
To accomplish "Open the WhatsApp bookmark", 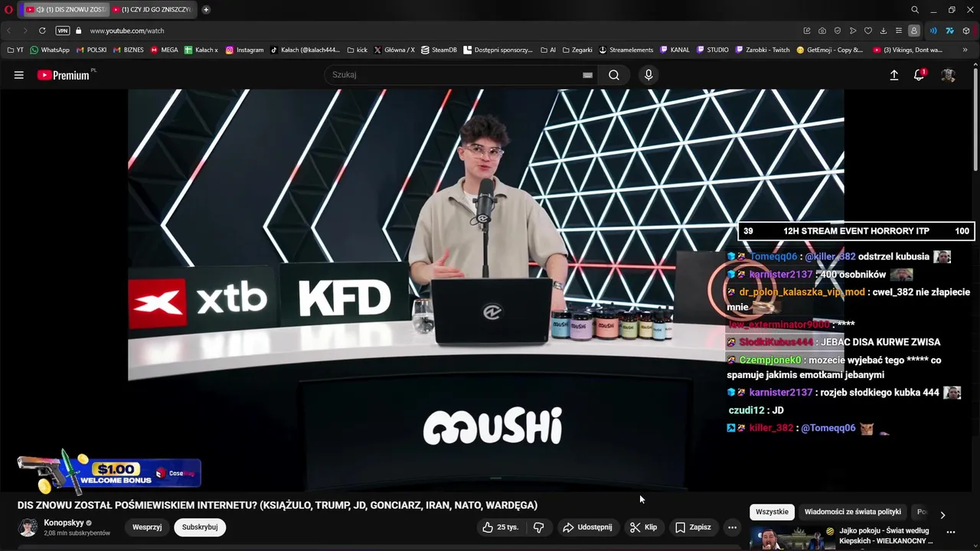I will coord(50,50).
